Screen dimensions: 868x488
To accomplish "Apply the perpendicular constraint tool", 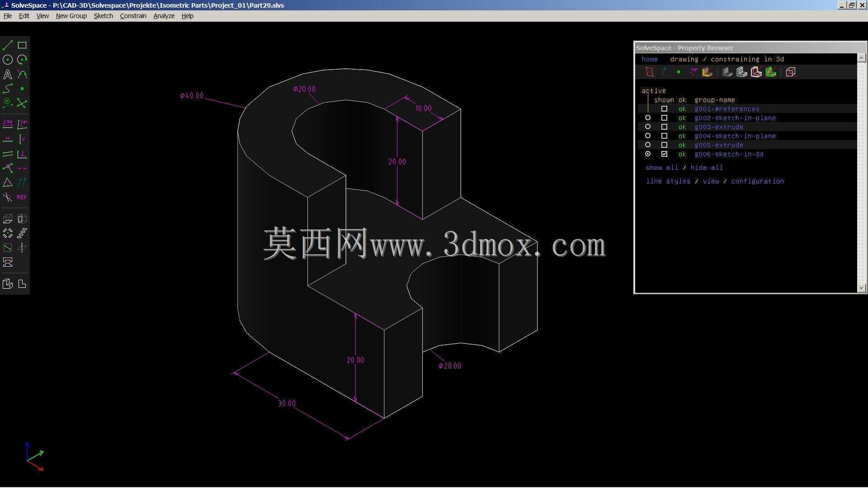I will click(x=22, y=154).
